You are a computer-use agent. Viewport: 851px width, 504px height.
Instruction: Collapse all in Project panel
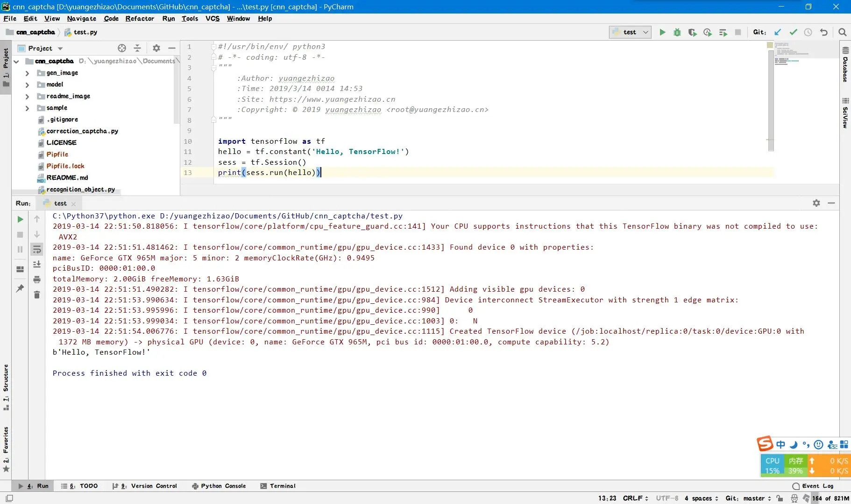point(137,48)
